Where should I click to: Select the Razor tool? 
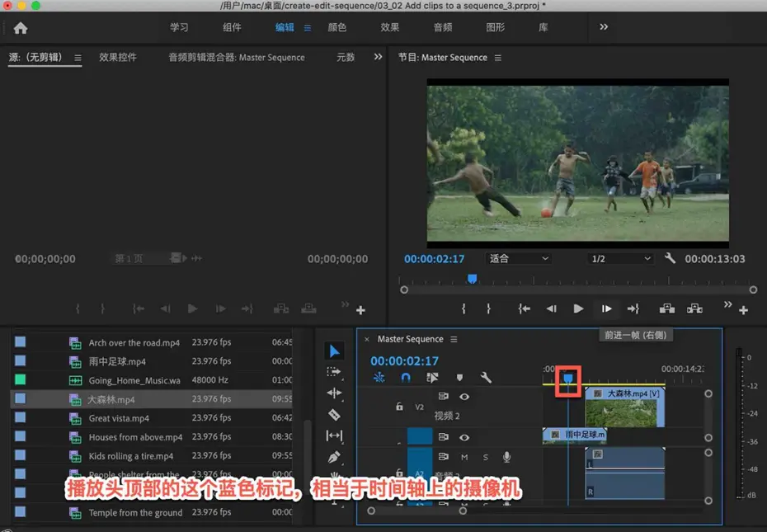334,415
